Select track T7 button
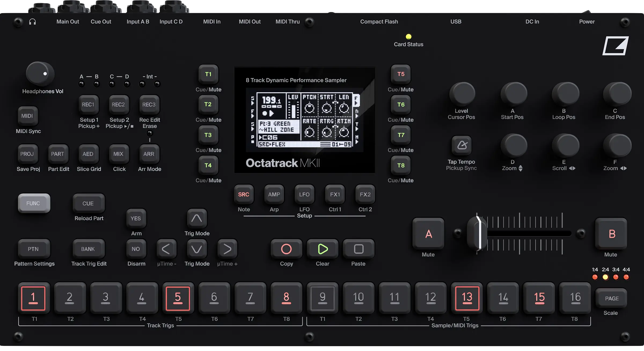 [x=401, y=135]
